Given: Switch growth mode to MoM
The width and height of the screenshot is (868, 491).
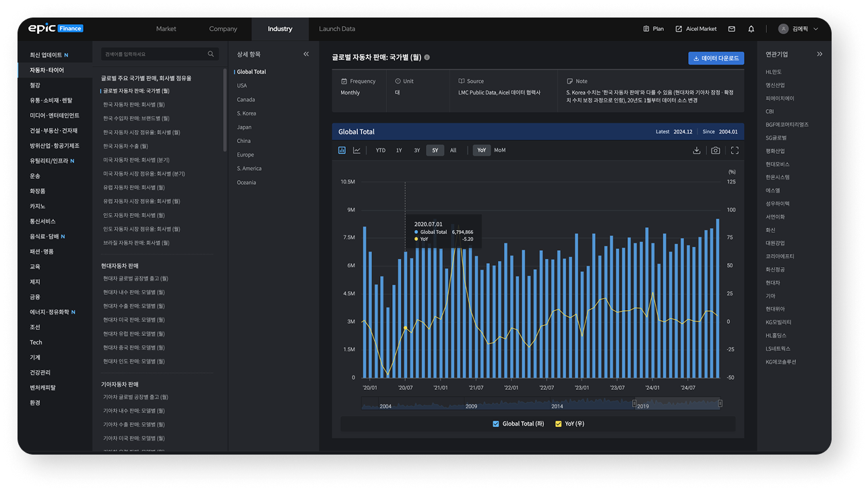Looking at the screenshot, I should (x=499, y=150).
